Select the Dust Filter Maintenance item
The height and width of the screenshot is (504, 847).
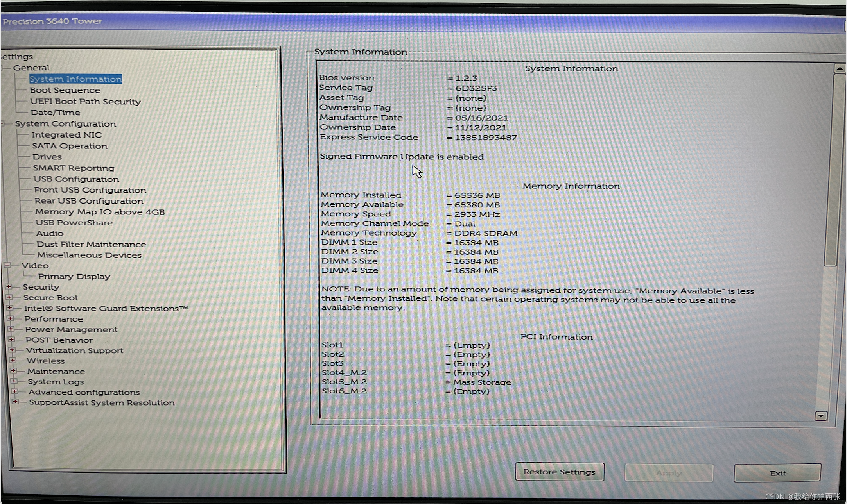(91, 244)
